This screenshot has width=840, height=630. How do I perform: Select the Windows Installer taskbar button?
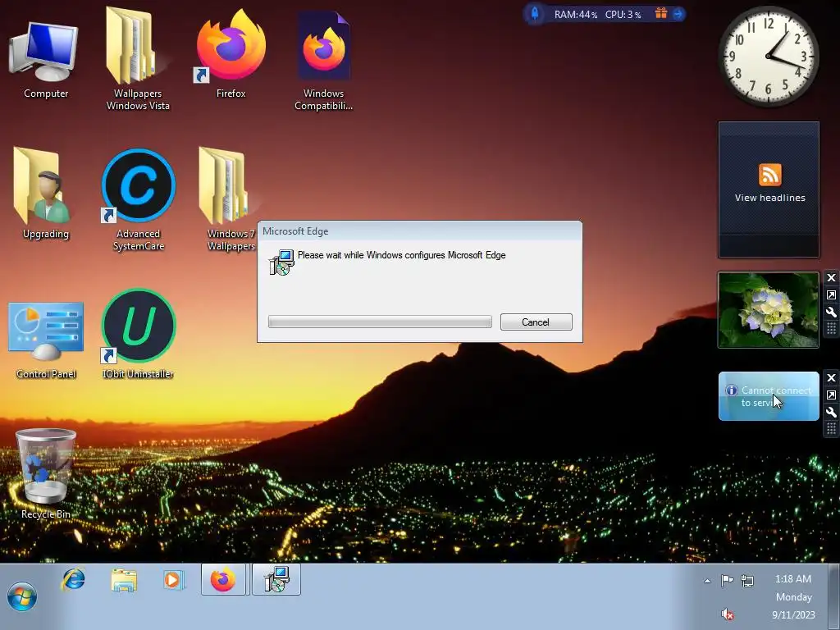pyautogui.click(x=276, y=580)
